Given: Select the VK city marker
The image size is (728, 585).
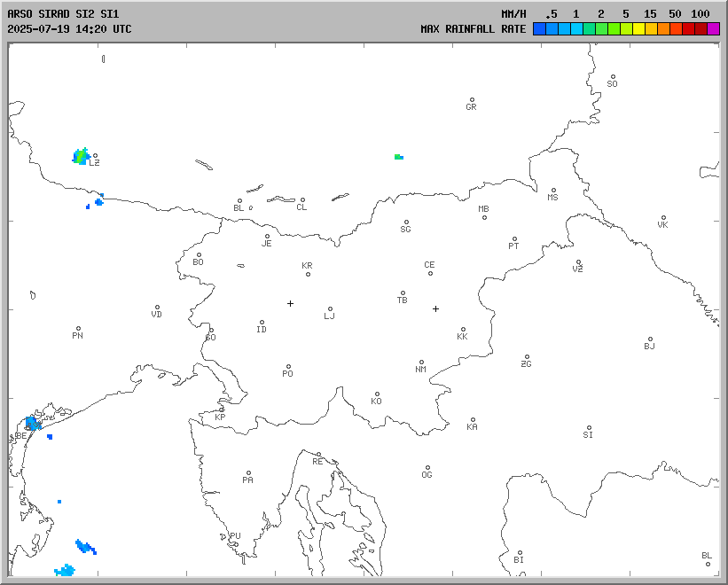Looking at the screenshot, I should 663,218.
